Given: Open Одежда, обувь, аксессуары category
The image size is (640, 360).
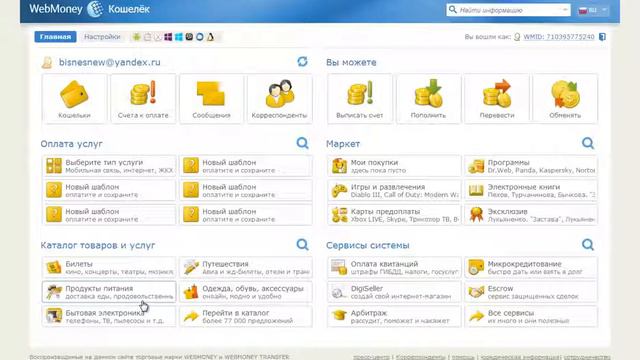Looking at the screenshot, I should coord(246,292).
